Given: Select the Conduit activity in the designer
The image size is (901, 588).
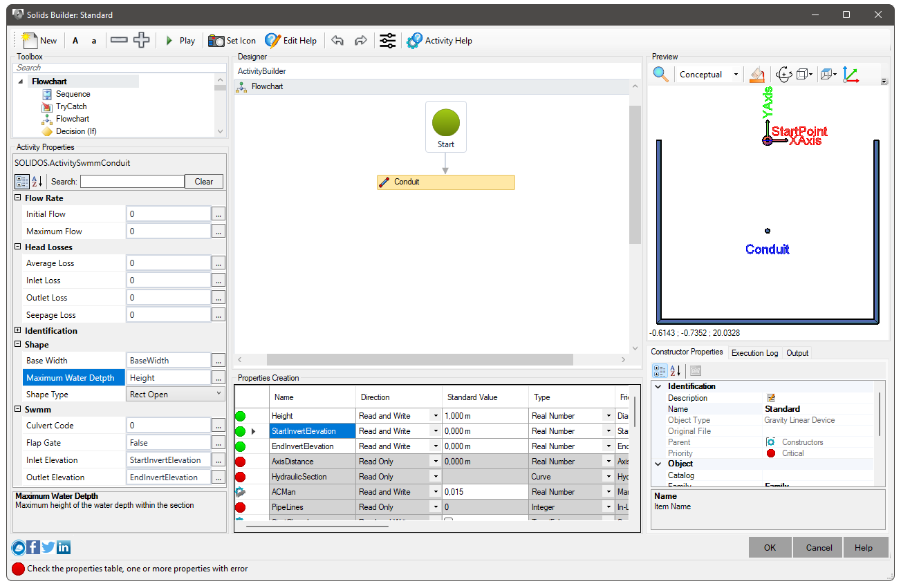Looking at the screenshot, I should pyautogui.click(x=446, y=182).
